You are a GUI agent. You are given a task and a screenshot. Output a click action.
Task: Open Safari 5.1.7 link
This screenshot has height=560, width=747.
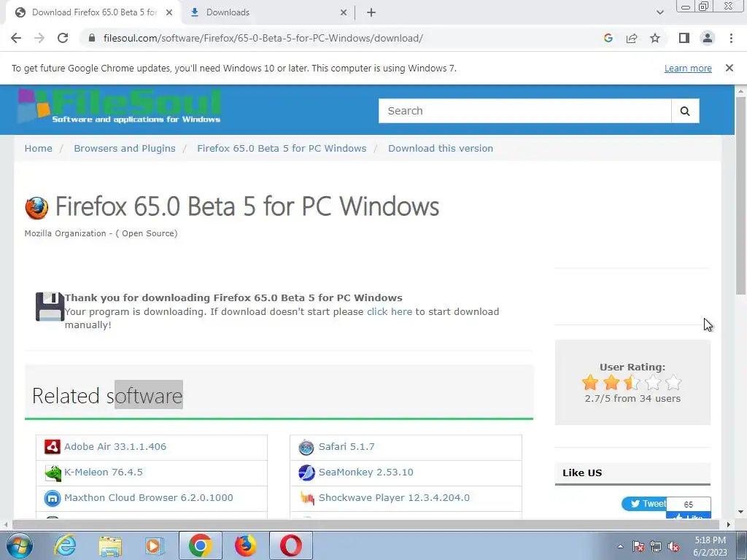click(x=347, y=447)
